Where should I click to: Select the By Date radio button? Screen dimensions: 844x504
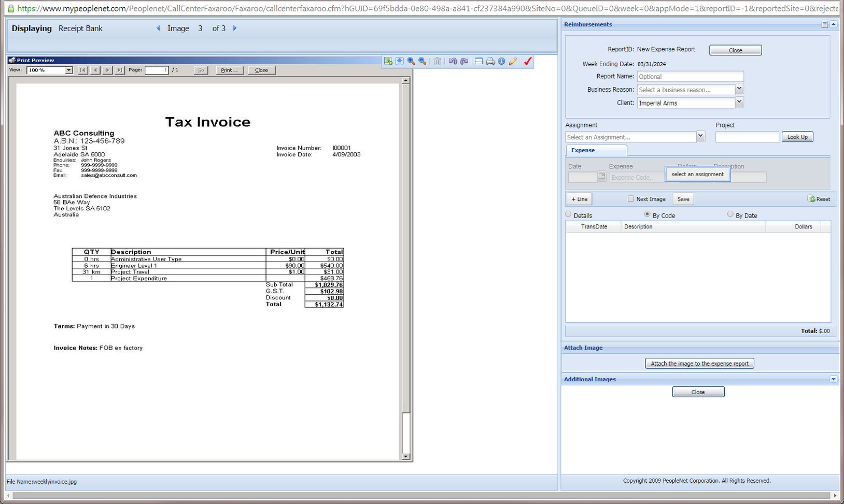coord(730,214)
